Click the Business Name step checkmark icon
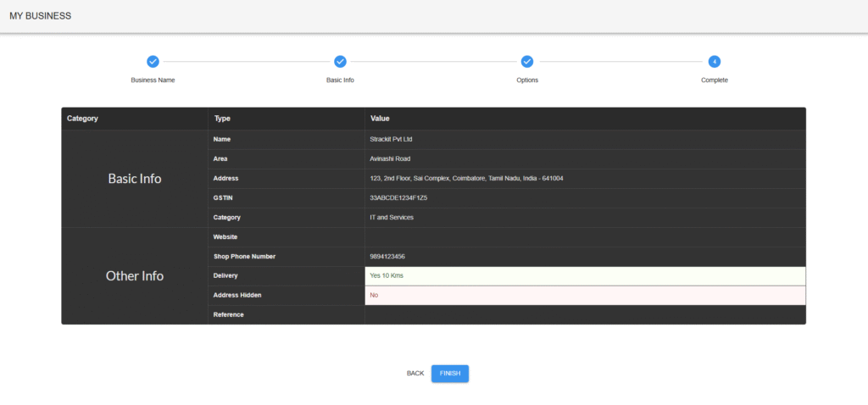The height and width of the screenshot is (405, 868). (153, 62)
